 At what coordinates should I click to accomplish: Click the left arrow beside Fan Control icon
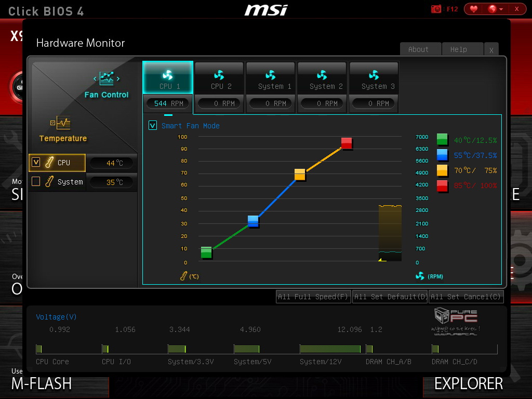[x=95, y=79]
